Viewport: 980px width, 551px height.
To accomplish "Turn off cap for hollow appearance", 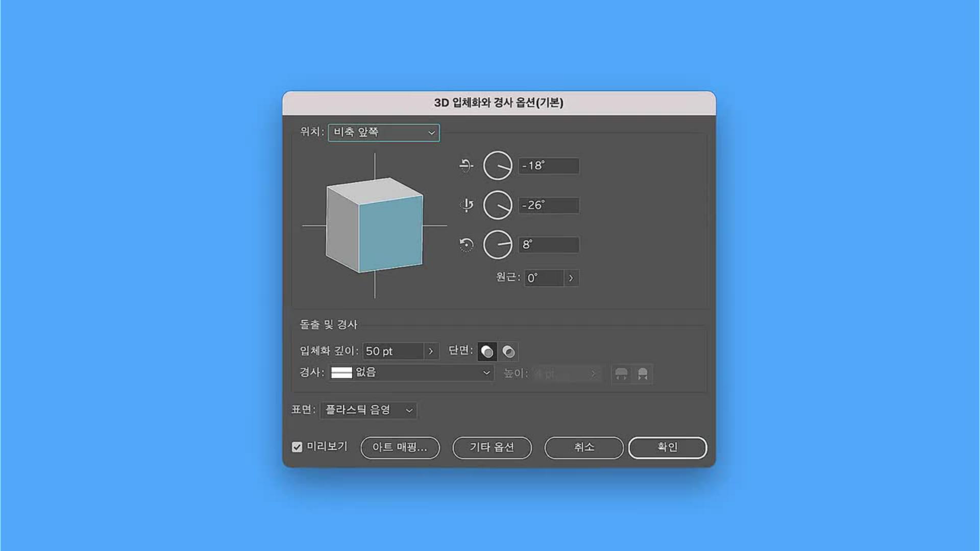I will (508, 352).
